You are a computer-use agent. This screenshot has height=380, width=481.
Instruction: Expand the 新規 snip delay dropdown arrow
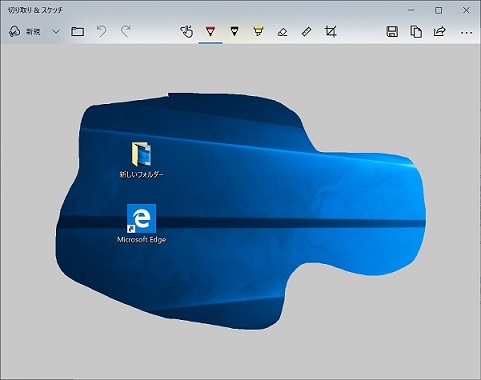[x=56, y=32]
